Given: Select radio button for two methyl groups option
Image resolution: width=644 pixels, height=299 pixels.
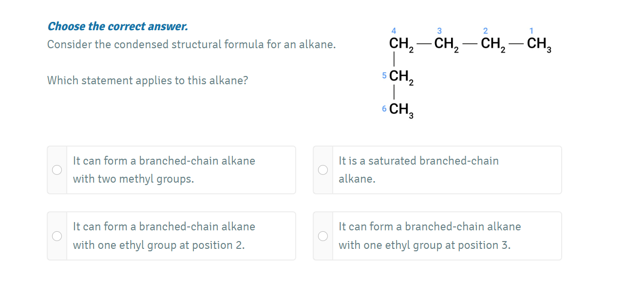Looking at the screenshot, I should click(57, 170).
